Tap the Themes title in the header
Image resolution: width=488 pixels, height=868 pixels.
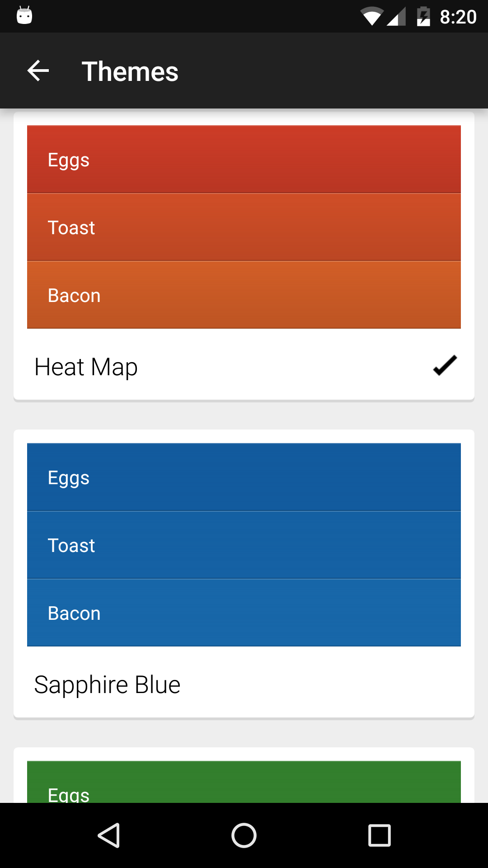click(x=130, y=71)
